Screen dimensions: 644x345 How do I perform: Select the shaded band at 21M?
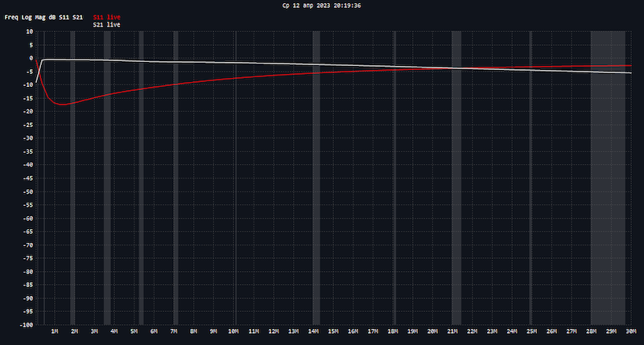tap(456, 177)
